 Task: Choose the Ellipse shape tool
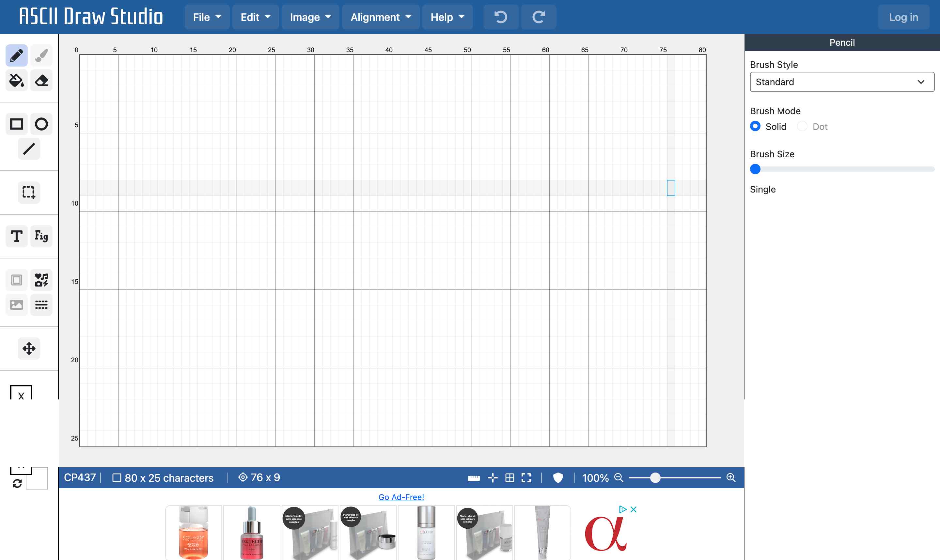coord(41,124)
